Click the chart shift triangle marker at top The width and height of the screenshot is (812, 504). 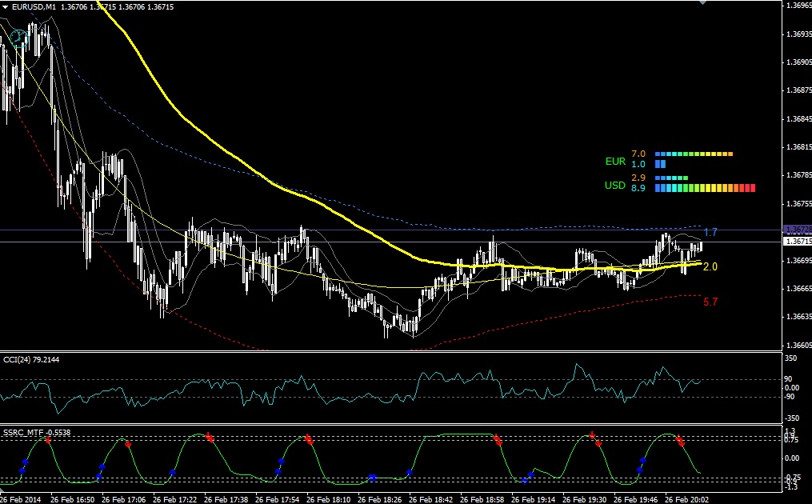point(702,2)
